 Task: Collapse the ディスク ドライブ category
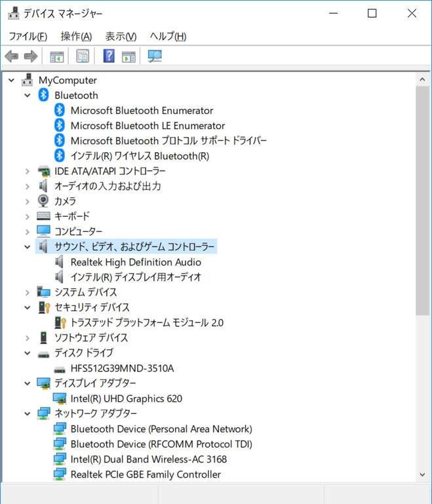tap(28, 353)
